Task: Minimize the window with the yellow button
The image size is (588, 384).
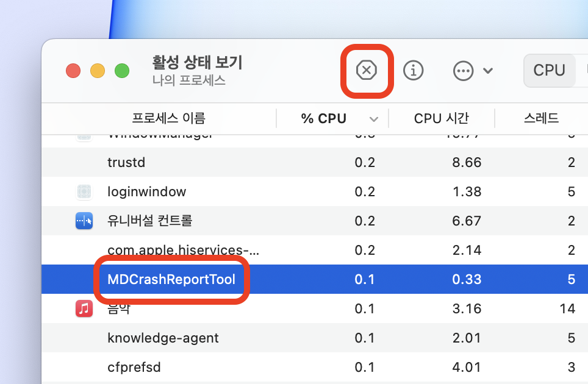Action: tap(98, 71)
